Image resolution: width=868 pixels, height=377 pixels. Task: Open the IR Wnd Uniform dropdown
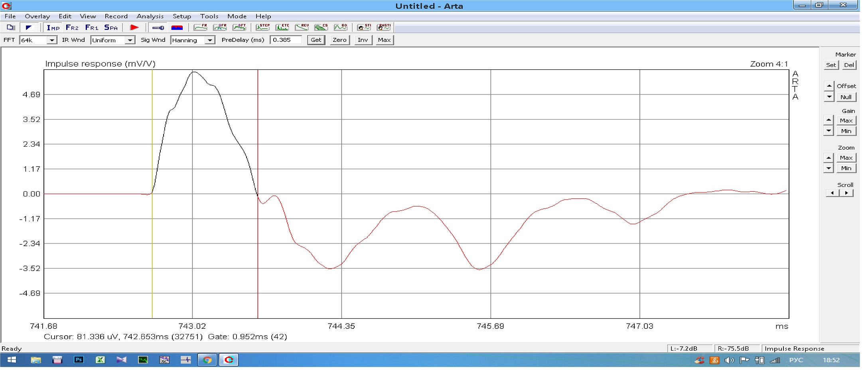(130, 40)
